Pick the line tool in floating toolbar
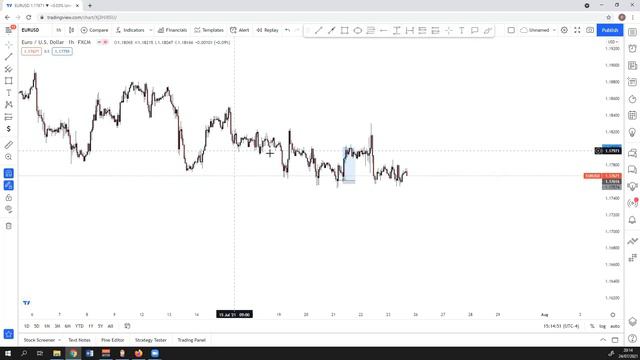The width and height of the screenshot is (640, 360). (318, 30)
